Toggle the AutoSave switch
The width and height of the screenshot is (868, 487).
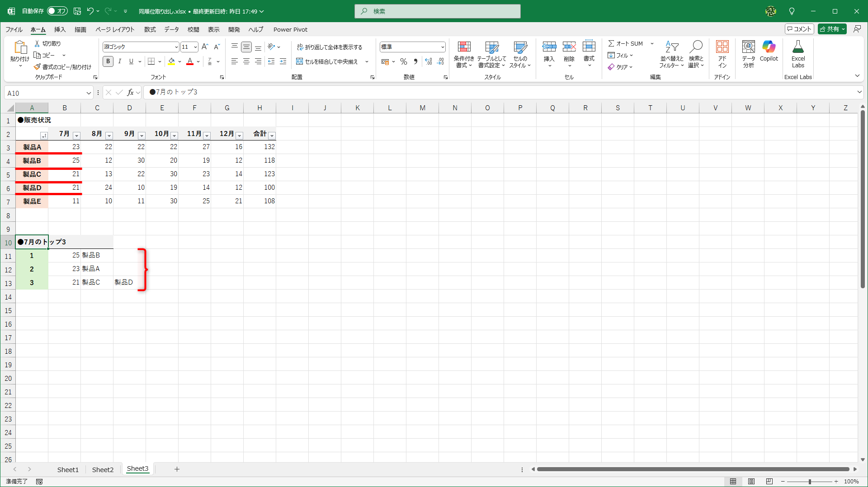tap(57, 11)
